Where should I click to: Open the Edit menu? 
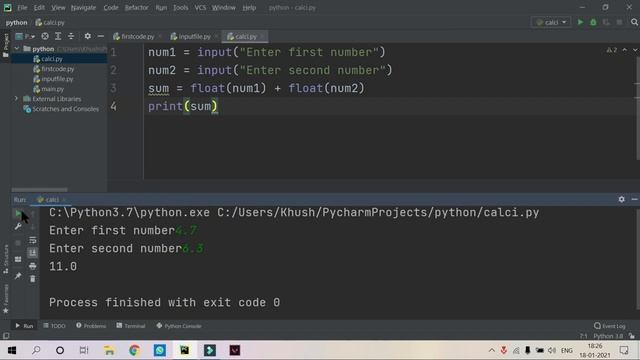[39, 7]
